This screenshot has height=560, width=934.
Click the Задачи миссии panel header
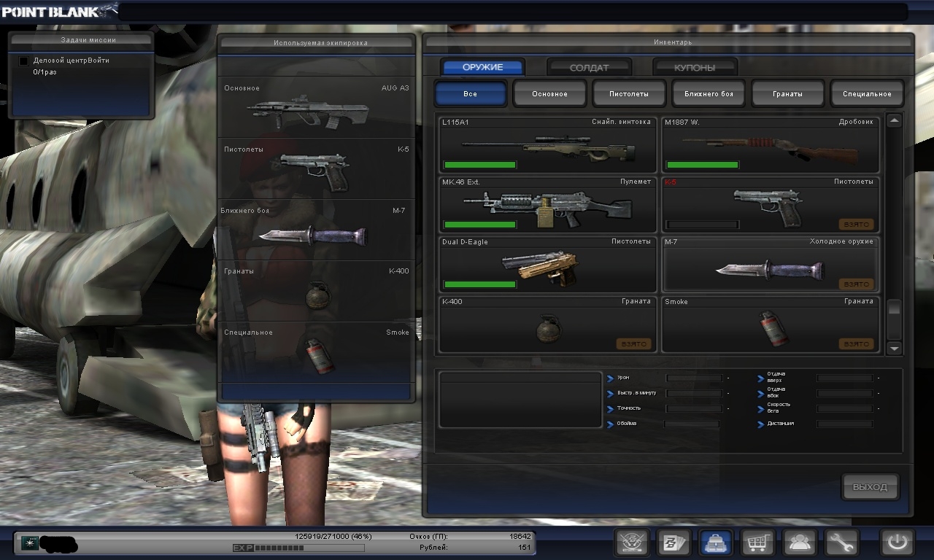point(80,40)
